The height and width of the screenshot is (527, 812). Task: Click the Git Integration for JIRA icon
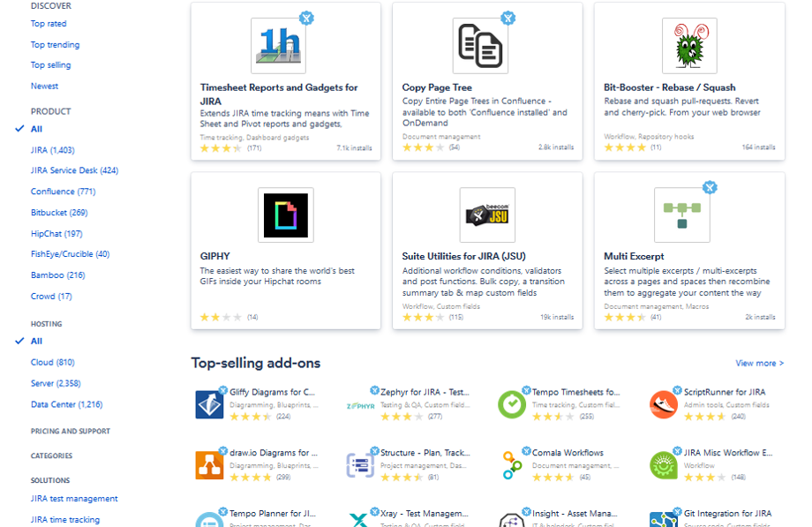[x=664, y=520]
